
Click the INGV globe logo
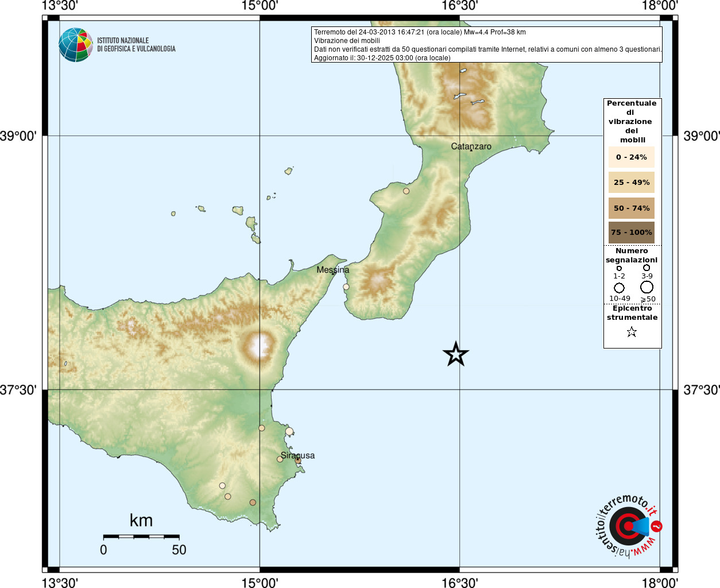coord(76,45)
